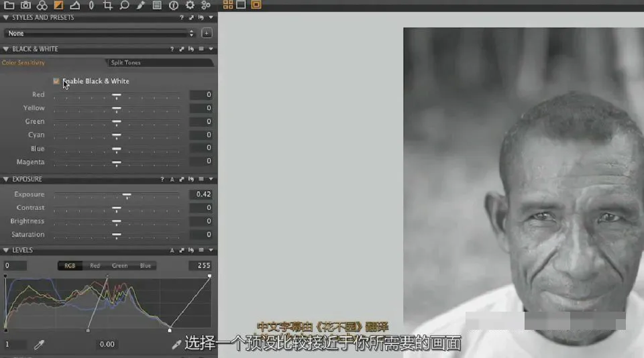Screen dimensions: 644x358
Task: Open the Crop composition tool tab
Action: [107, 5]
